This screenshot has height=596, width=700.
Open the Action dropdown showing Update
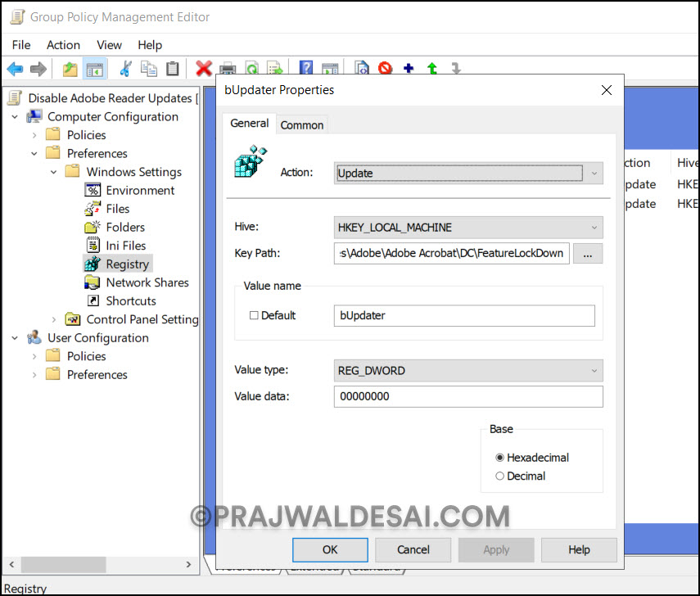pos(468,174)
